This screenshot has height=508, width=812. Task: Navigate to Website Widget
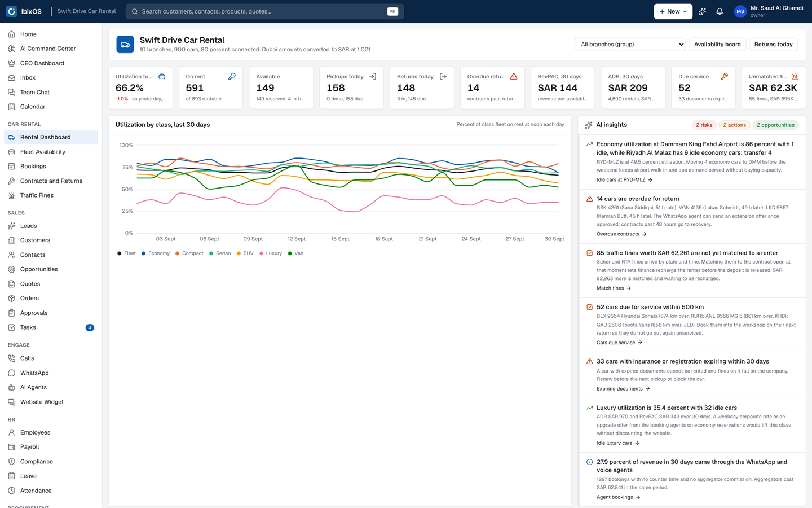(x=51, y=402)
